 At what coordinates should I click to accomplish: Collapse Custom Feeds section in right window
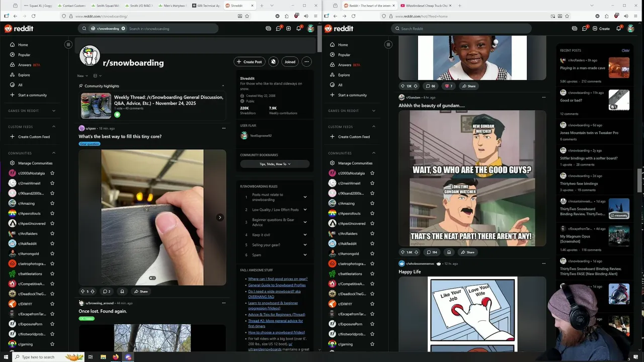[x=374, y=127]
